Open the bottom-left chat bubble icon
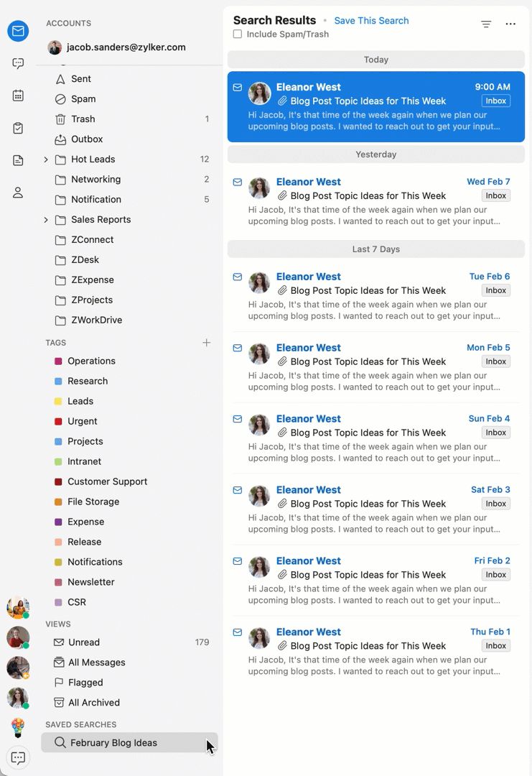 pos(18,758)
